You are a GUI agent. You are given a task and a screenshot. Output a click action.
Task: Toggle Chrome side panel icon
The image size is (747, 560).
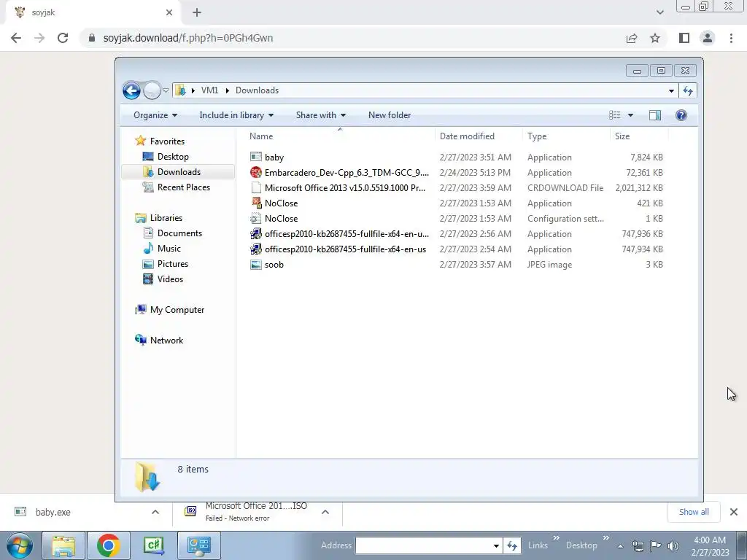[x=684, y=38]
